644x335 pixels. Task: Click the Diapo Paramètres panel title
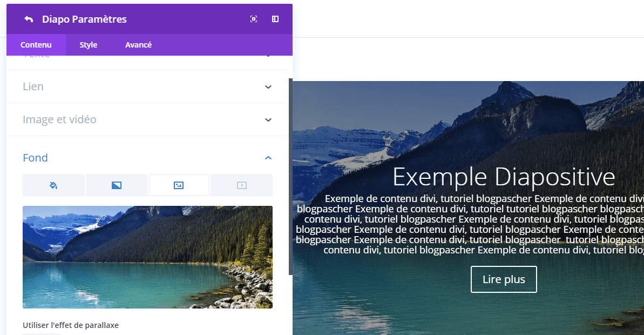(84, 19)
